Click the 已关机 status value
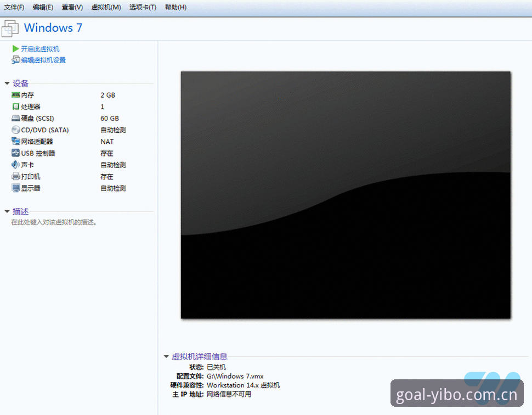Screen dimensions: 532x415 pyautogui.click(x=216, y=367)
